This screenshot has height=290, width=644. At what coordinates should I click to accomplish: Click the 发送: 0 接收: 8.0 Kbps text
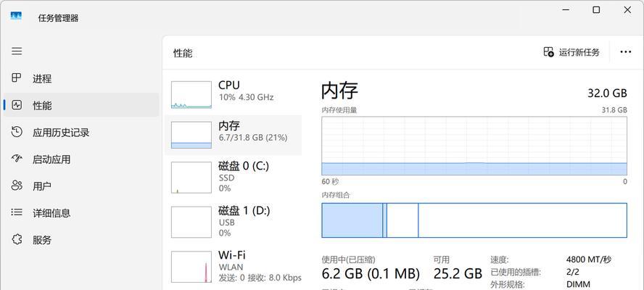pos(260,278)
